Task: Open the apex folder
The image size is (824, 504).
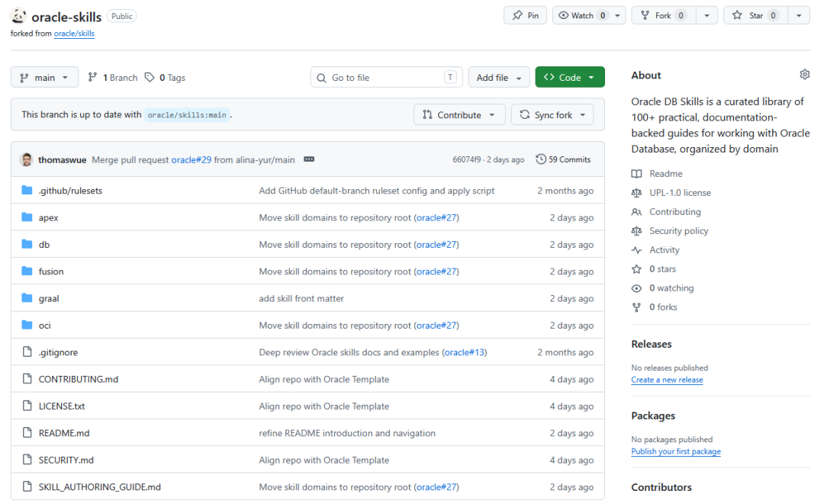Action: (48, 217)
